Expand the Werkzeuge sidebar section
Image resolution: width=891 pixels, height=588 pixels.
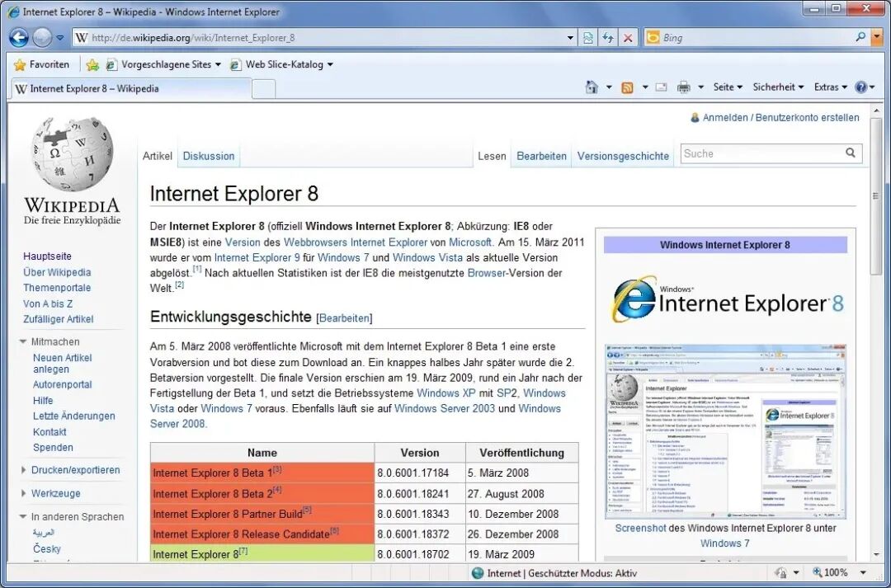pos(50,493)
